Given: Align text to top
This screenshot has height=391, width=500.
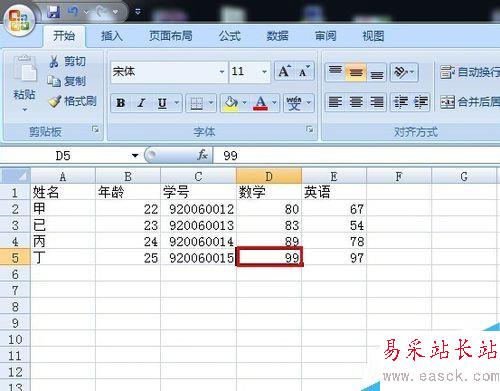Looking at the screenshot, I should 335,71.
